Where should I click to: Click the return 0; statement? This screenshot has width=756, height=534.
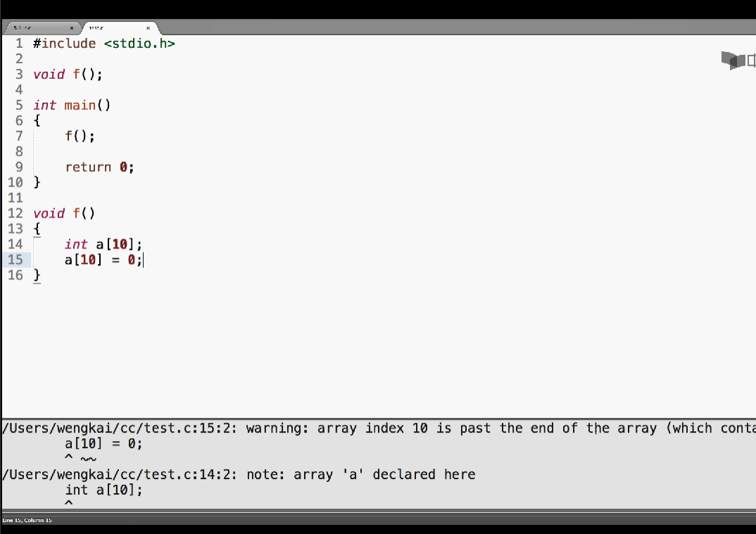point(99,167)
